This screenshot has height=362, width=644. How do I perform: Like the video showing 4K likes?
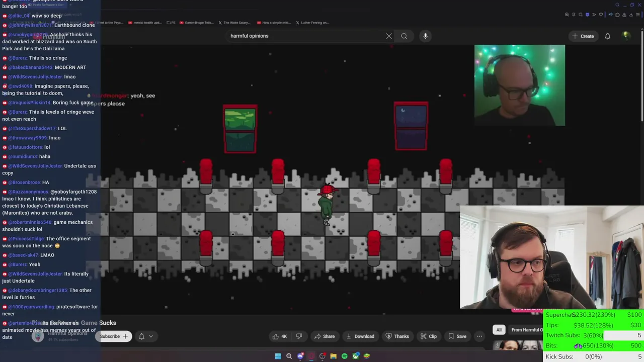point(280,336)
